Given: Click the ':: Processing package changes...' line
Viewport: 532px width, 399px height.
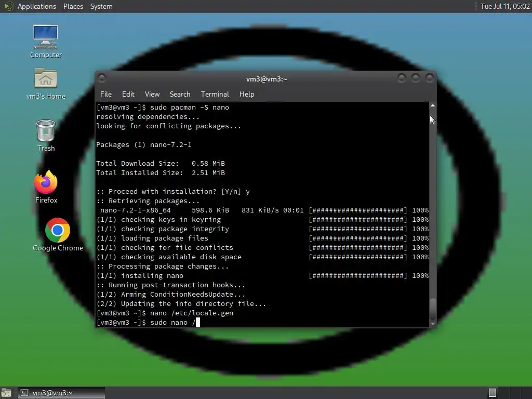Looking at the screenshot, I should [163, 267].
